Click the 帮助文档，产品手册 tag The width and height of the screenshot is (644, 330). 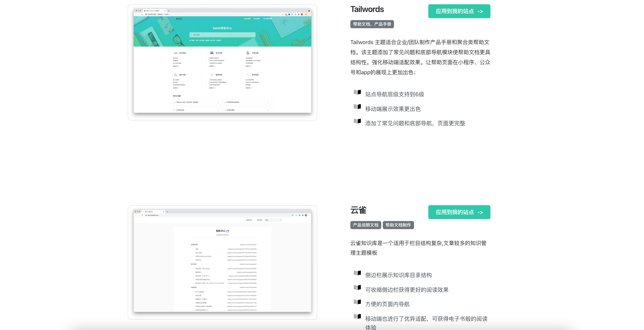tap(372, 24)
